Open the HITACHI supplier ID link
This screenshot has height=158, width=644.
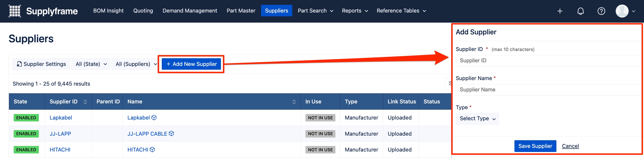pos(60,150)
